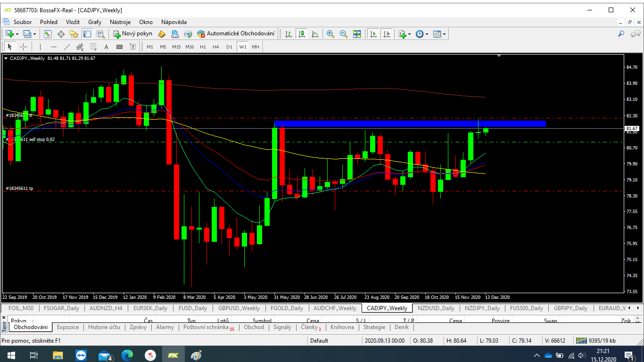Open the Vložit menu

(x=73, y=22)
